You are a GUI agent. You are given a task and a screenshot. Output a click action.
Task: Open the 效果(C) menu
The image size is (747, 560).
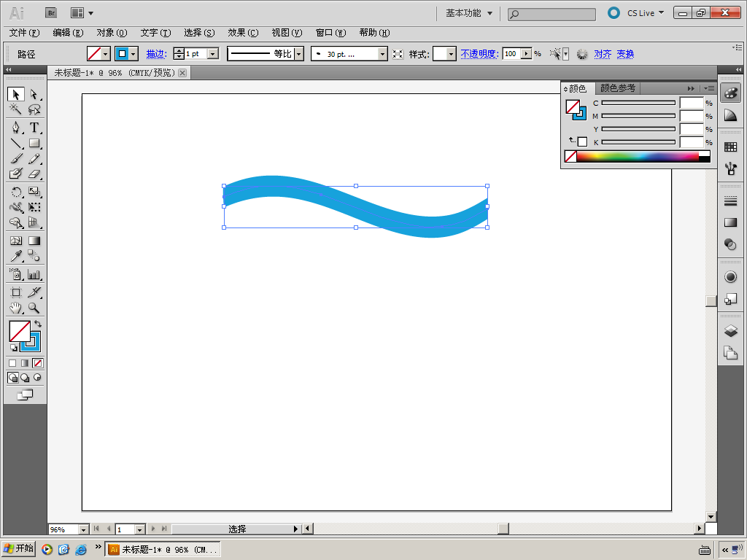[x=243, y=33]
